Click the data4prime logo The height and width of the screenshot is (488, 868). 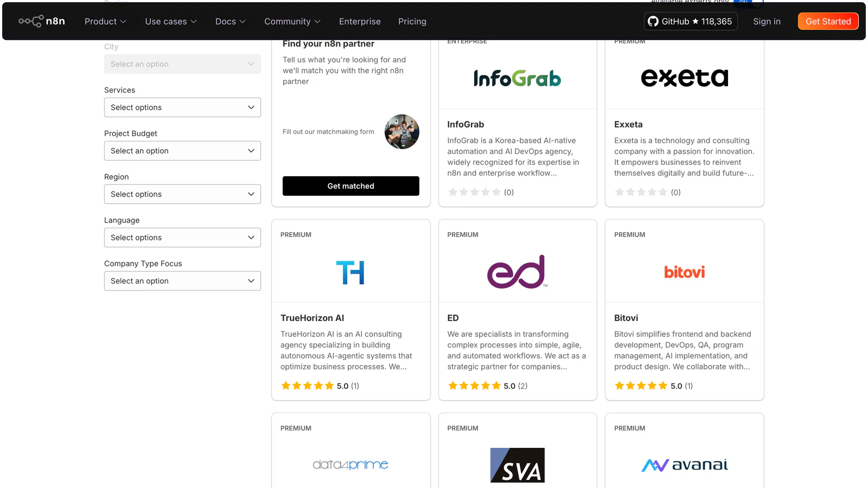pos(350,465)
